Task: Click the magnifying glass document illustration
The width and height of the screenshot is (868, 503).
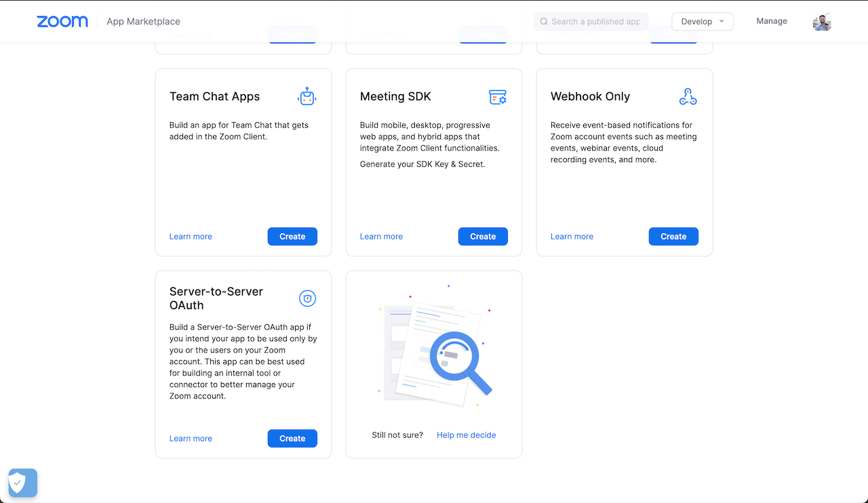Action: pos(435,347)
